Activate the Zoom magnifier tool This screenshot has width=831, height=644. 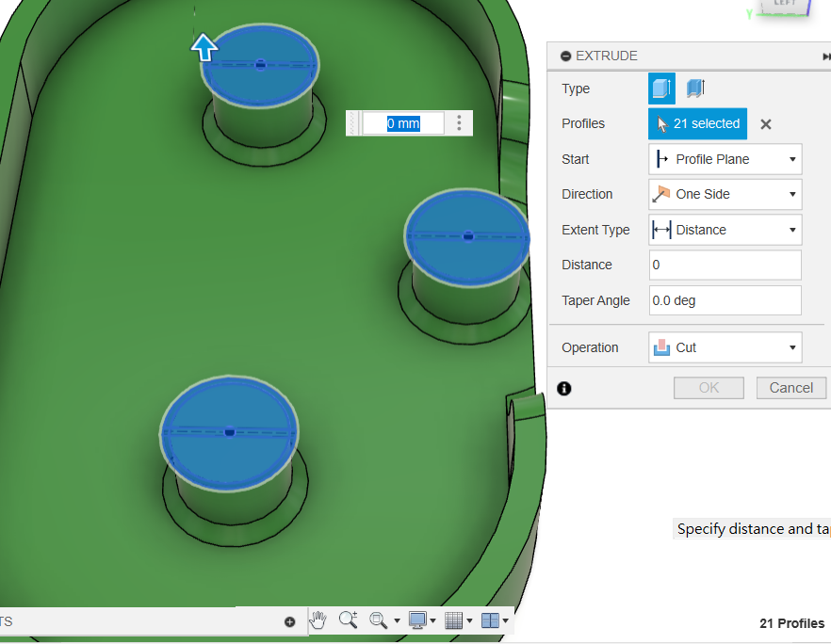[x=348, y=620]
